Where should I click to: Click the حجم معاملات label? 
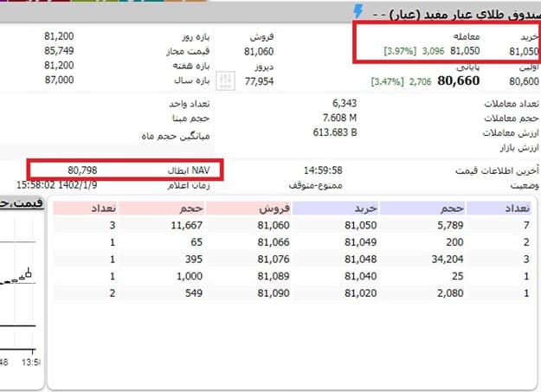(512, 119)
